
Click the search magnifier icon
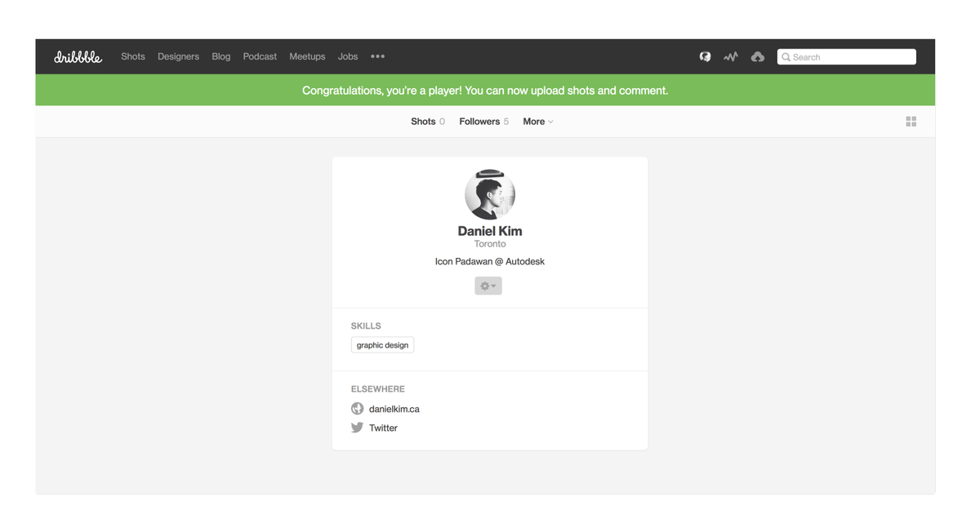tap(786, 57)
